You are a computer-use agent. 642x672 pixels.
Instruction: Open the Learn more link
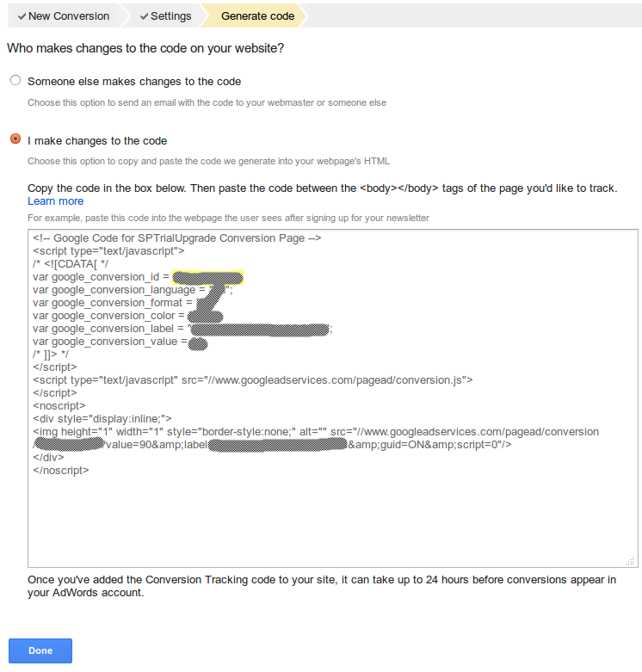tap(55, 201)
